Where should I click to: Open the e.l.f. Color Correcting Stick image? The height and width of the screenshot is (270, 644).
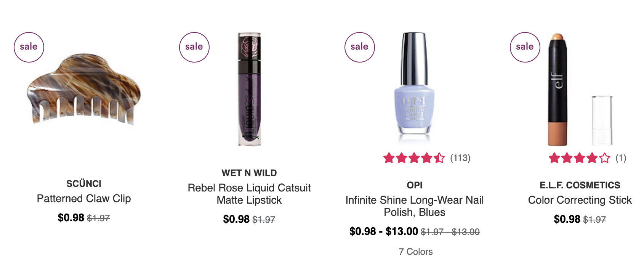tap(580, 89)
